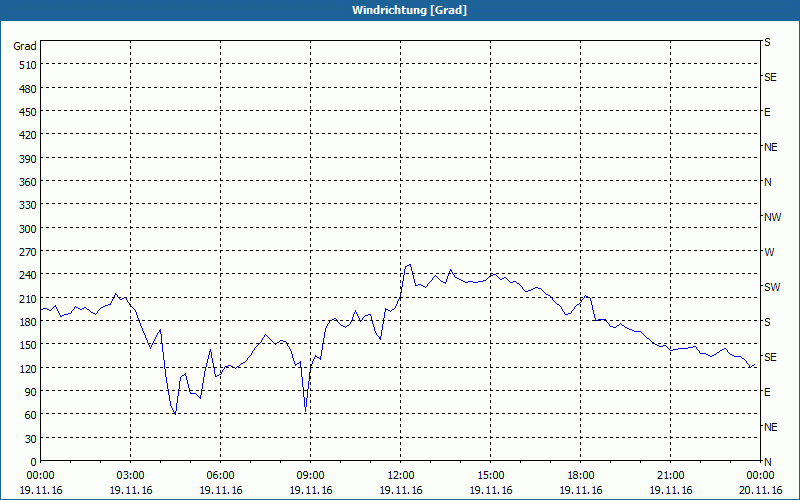Click the 20.11.16 date label

[760, 491]
